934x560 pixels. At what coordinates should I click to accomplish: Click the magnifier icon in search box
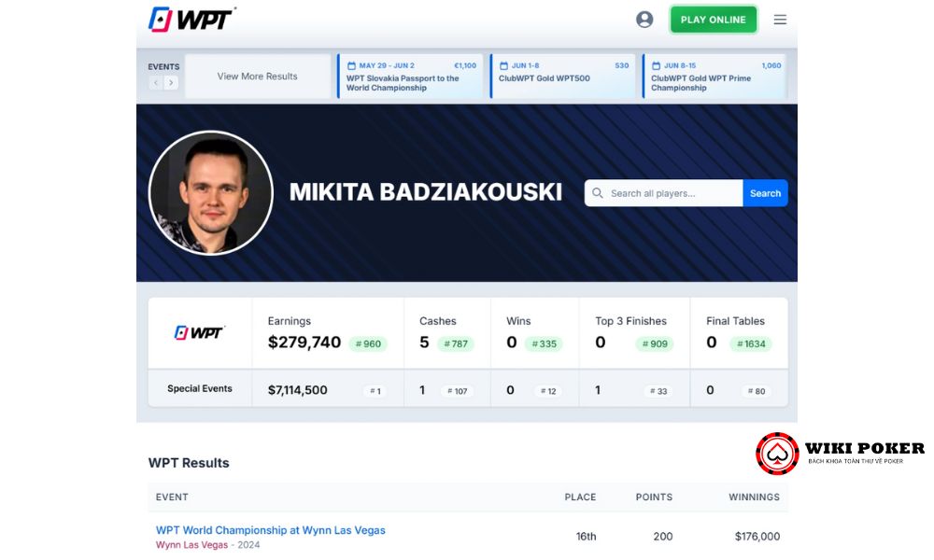tap(598, 193)
